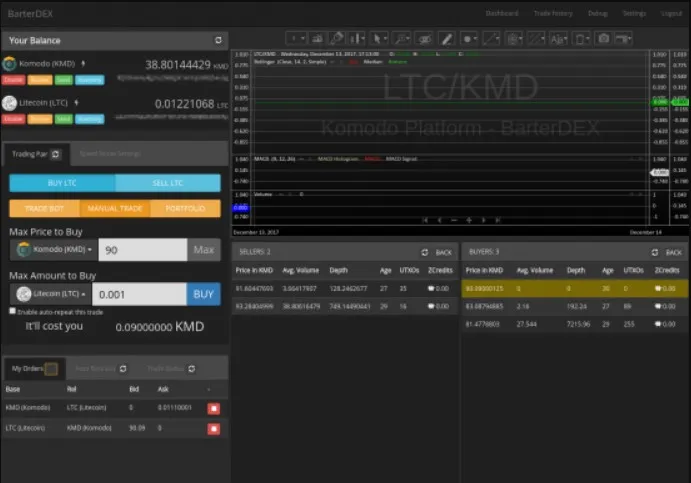691x483 pixels.
Task: Select MANUAL TRADE mode
Action: (115, 208)
